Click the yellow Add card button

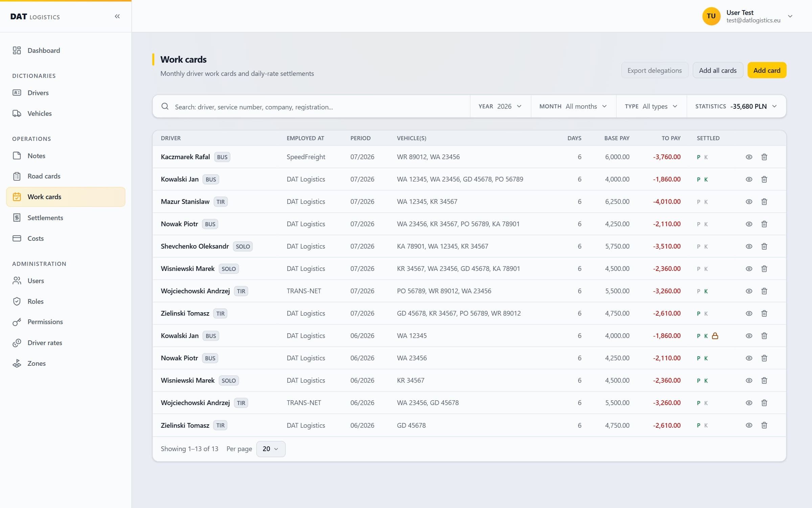pos(767,70)
